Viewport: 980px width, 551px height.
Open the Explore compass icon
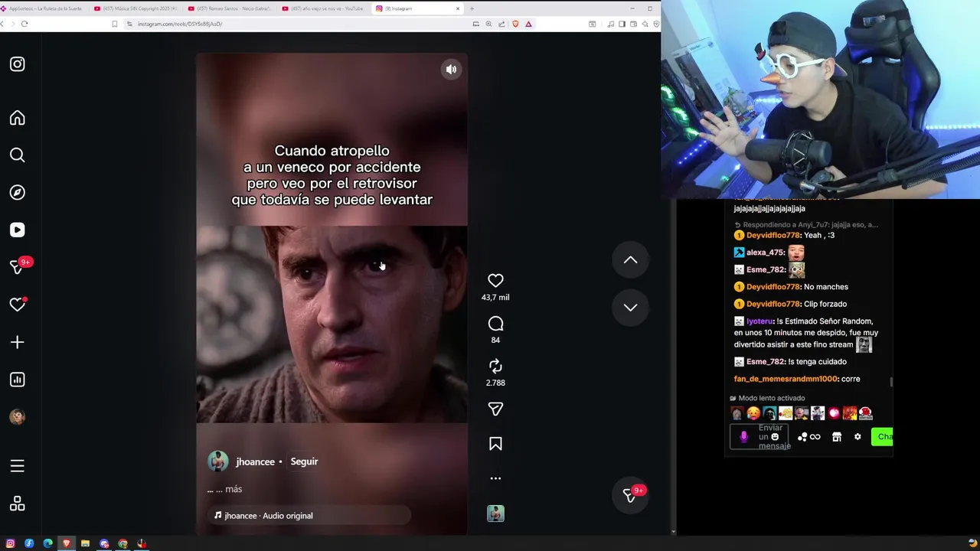click(17, 193)
